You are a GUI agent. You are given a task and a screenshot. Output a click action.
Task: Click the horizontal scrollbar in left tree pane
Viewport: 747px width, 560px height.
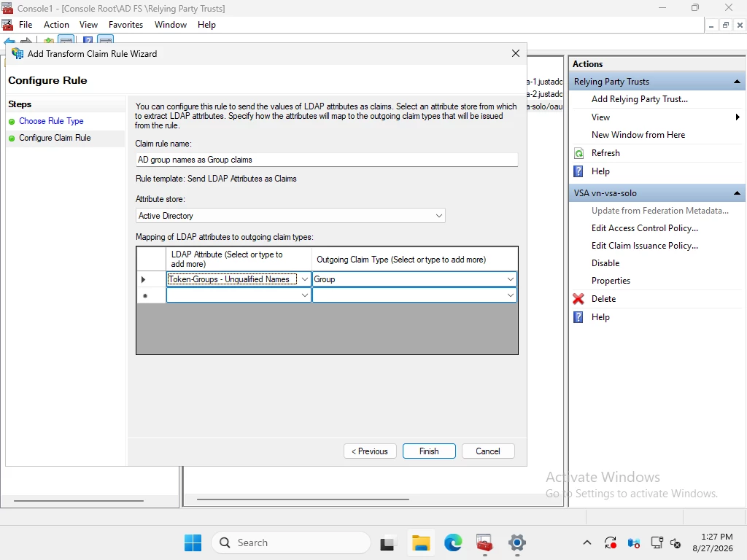coord(79,501)
